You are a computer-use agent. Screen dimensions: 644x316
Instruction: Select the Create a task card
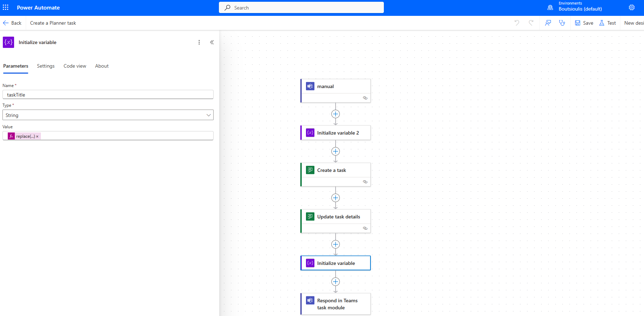point(336,175)
